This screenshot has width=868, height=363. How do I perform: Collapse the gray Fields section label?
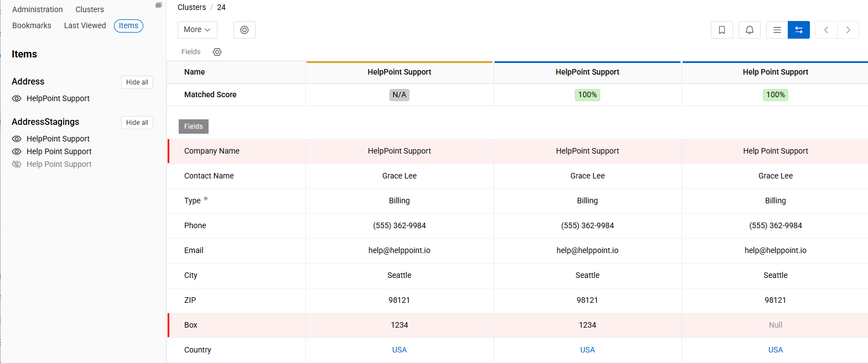(193, 127)
